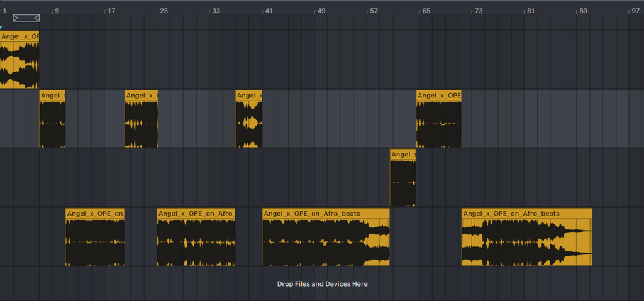Click the loop brace start handle
The image size is (644, 301).
pos(16,18)
